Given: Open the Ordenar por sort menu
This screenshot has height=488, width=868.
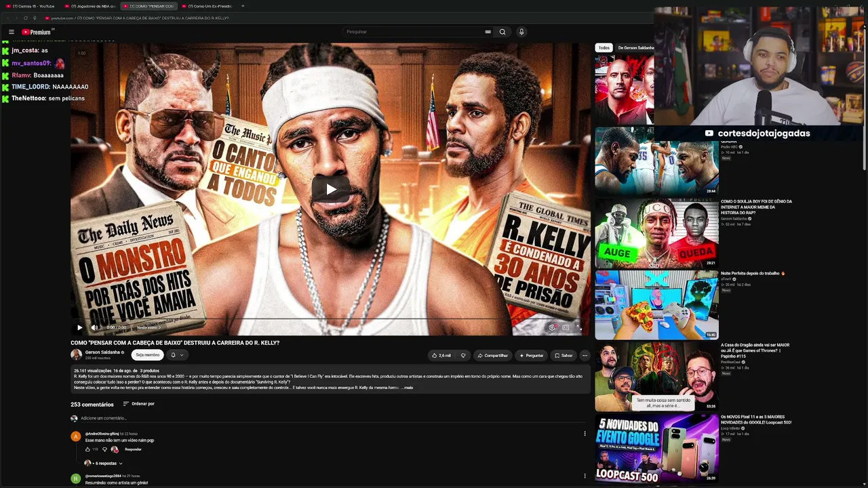Looking at the screenshot, I should coord(138,404).
